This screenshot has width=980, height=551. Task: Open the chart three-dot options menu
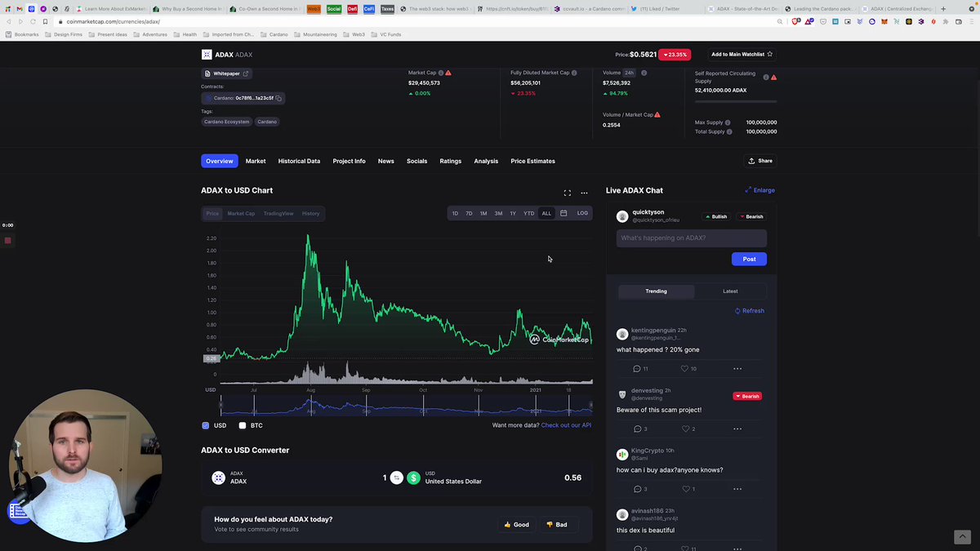pyautogui.click(x=584, y=193)
